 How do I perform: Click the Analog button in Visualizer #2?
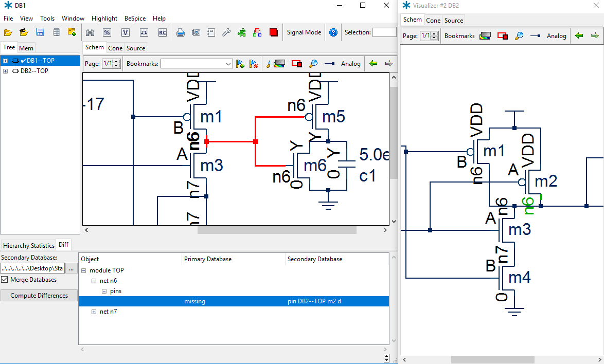point(556,36)
